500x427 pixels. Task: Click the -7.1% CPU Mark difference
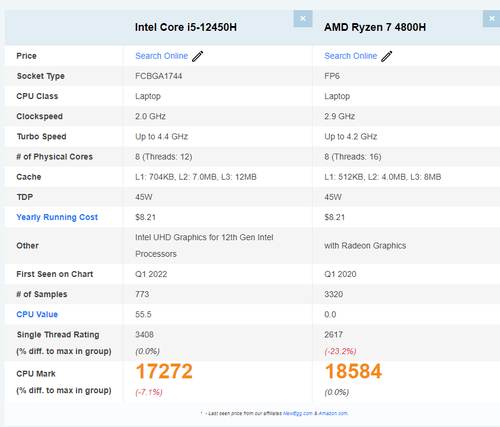click(149, 392)
